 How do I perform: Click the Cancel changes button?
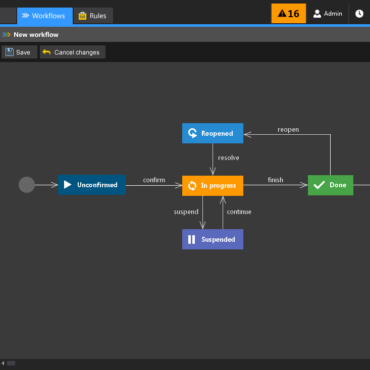pos(73,52)
